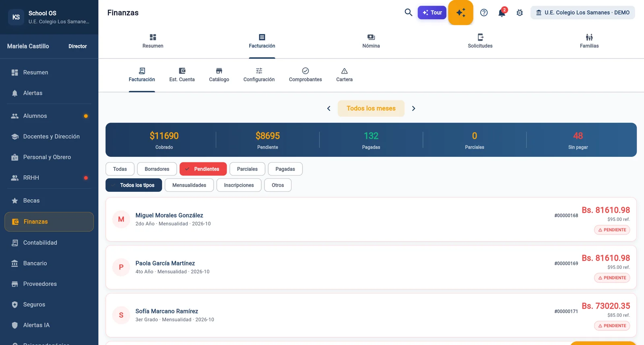Click the orange AI sparkle button
Viewport: 644px width, 345px height.
tap(460, 12)
